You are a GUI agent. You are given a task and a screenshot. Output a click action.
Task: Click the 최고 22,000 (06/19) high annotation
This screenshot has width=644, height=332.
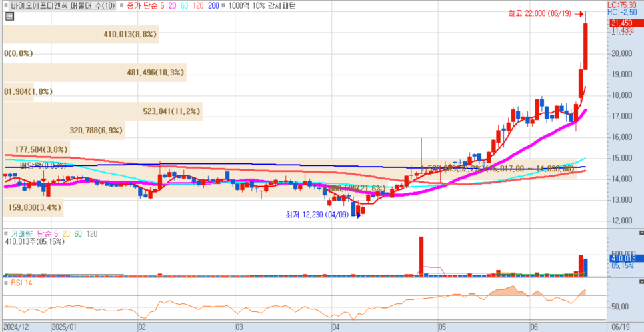539,13
